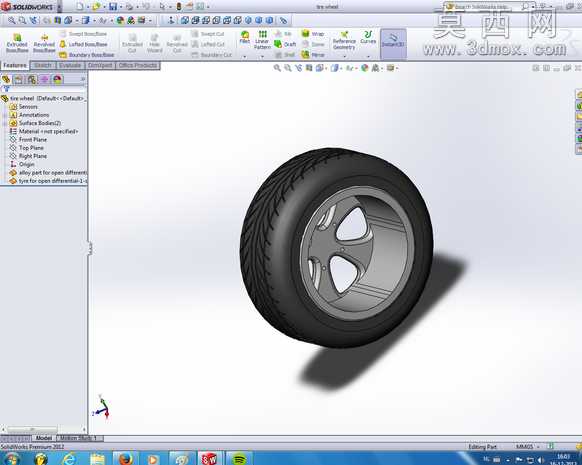Click the Lofted Boss/Base tool
Viewport: 582px width, 465px height.
pos(84,44)
